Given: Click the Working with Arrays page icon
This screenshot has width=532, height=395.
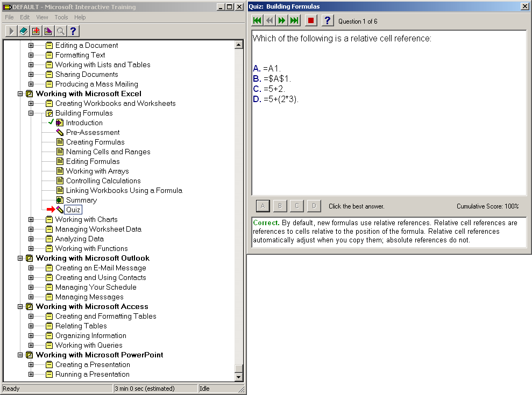Looking at the screenshot, I should pyautogui.click(x=60, y=171).
